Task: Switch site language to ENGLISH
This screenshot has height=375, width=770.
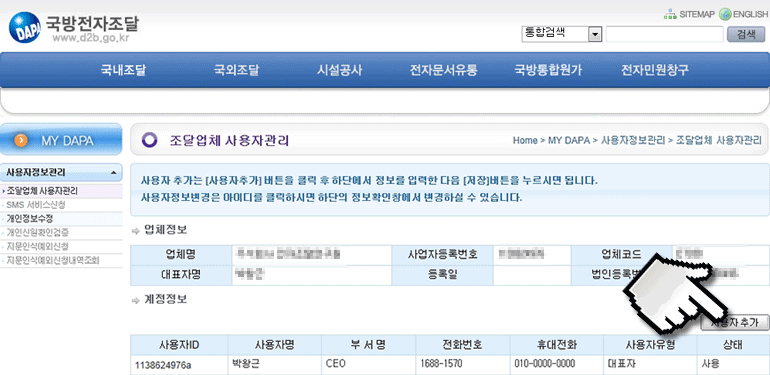Action: [750, 14]
